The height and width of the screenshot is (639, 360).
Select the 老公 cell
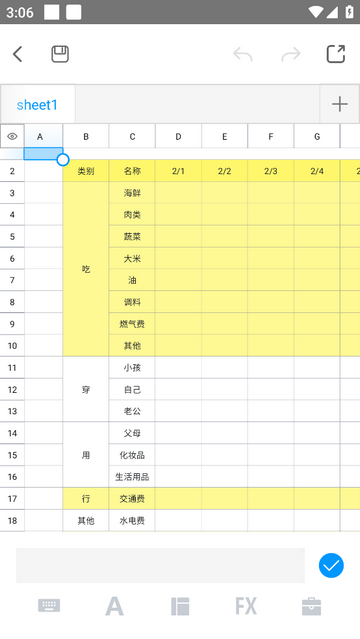coord(132,411)
